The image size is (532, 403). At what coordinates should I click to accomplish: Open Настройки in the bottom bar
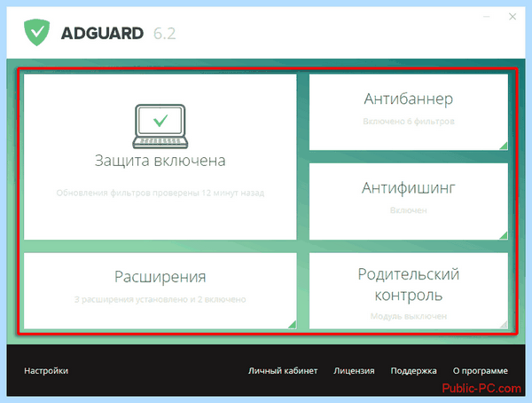click(46, 371)
